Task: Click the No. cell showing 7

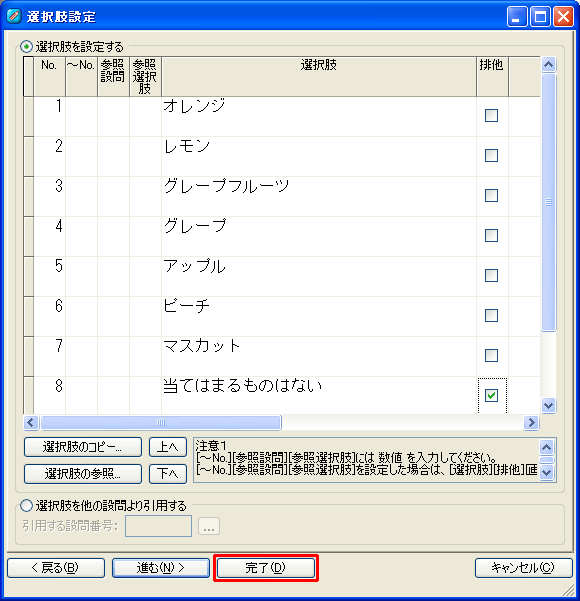Action: tap(49, 356)
